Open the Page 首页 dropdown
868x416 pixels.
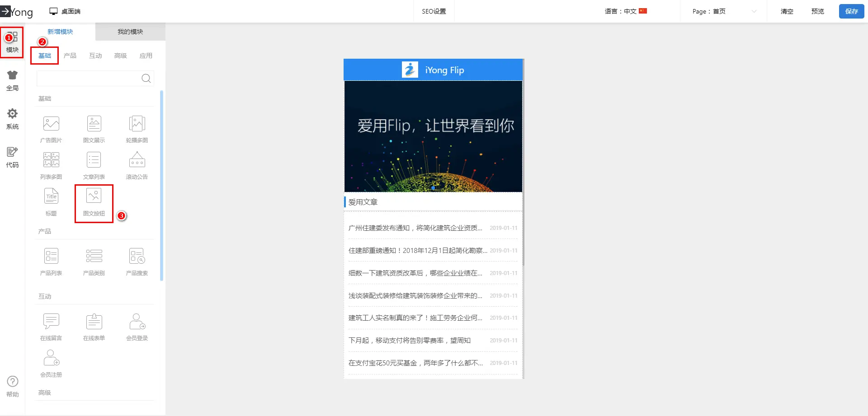[x=724, y=11]
